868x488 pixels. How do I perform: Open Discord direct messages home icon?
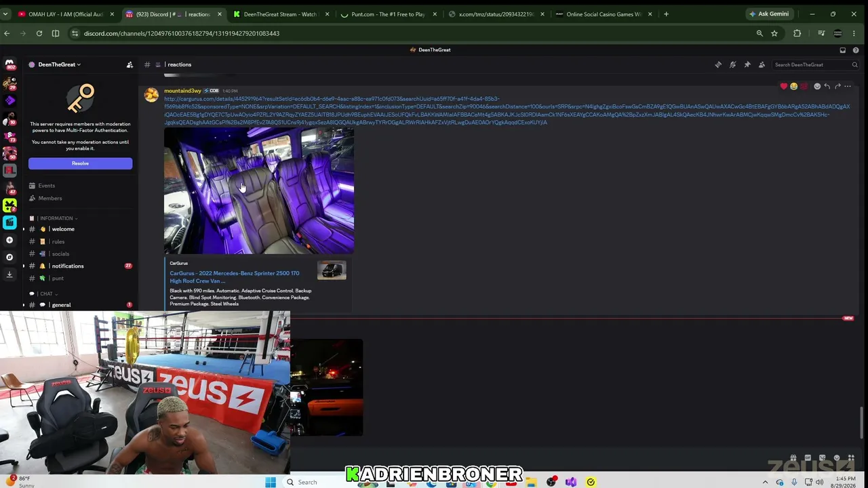click(x=9, y=65)
